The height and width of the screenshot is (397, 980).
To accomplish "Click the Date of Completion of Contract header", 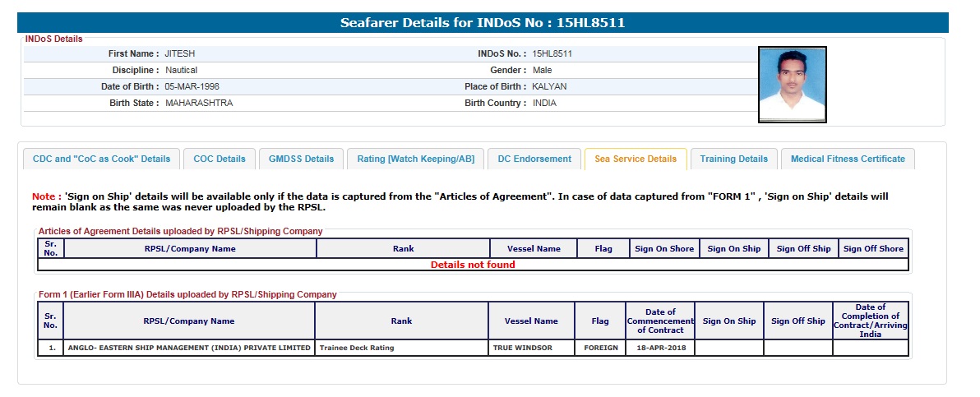I will coord(870,321).
